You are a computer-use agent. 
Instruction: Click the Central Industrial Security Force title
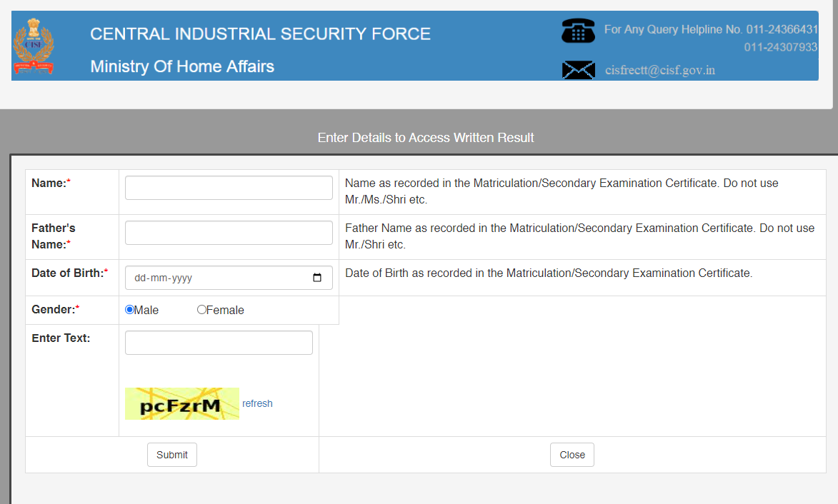(x=260, y=34)
